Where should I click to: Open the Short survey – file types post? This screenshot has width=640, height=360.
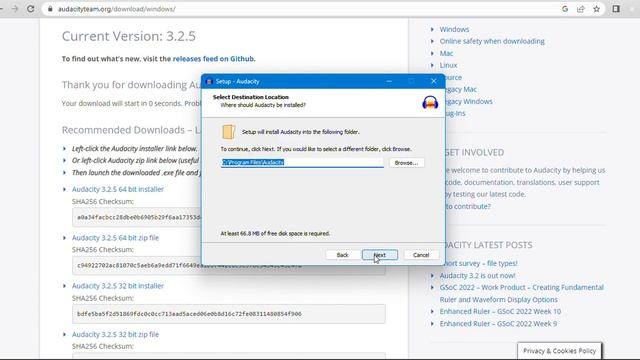pos(481,263)
